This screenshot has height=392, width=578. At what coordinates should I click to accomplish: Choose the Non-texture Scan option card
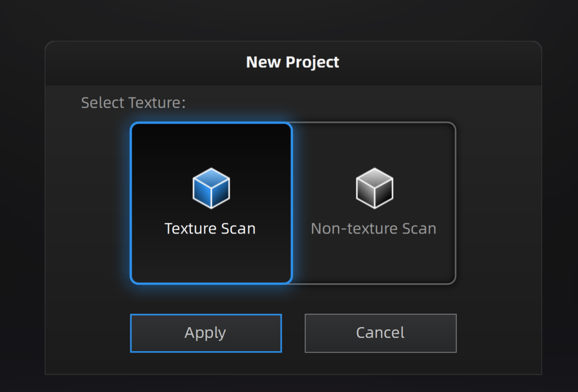pos(374,203)
